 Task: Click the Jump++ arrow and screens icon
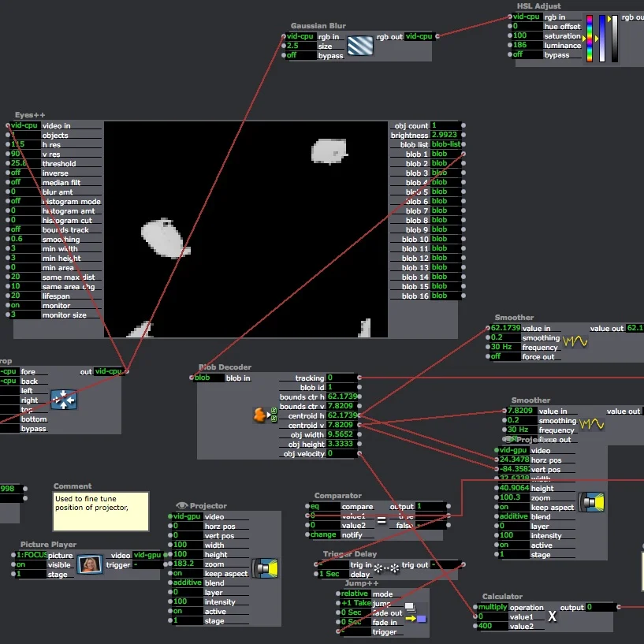tap(415, 612)
